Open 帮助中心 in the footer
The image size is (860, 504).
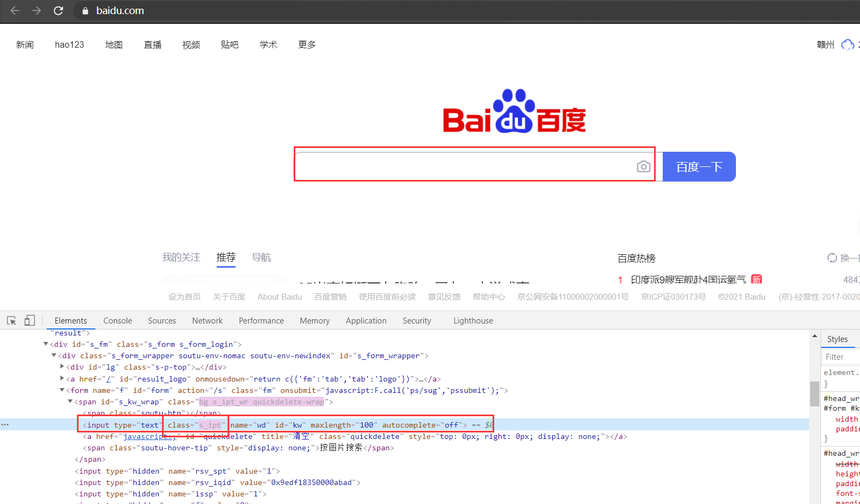(489, 297)
